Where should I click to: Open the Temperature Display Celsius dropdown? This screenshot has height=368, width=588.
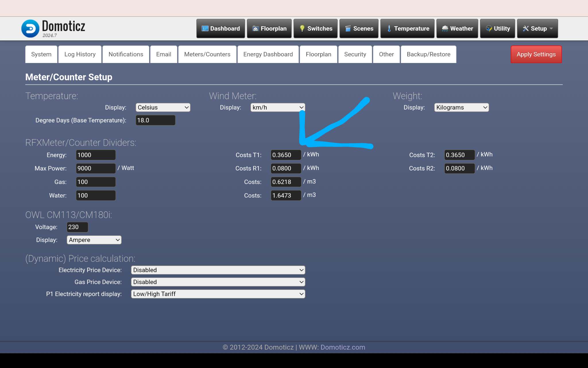click(163, 108)
